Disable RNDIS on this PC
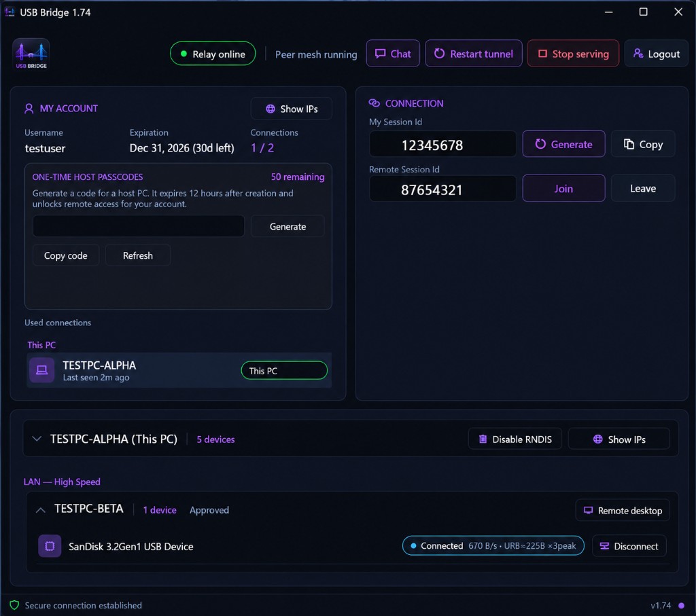The image size is (696, 616). click(x=515, y=439)
